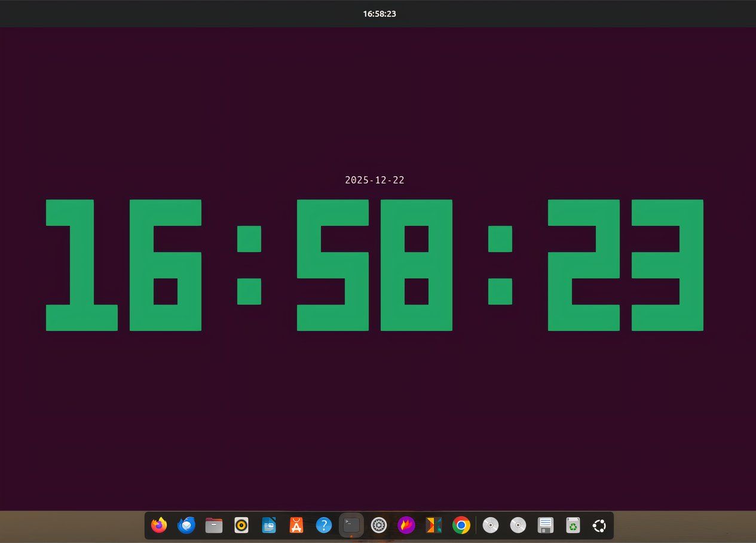Launch Google Chrome from the dock
The width and height of the screenshot is (756, 543).
(x=461, y=525)
